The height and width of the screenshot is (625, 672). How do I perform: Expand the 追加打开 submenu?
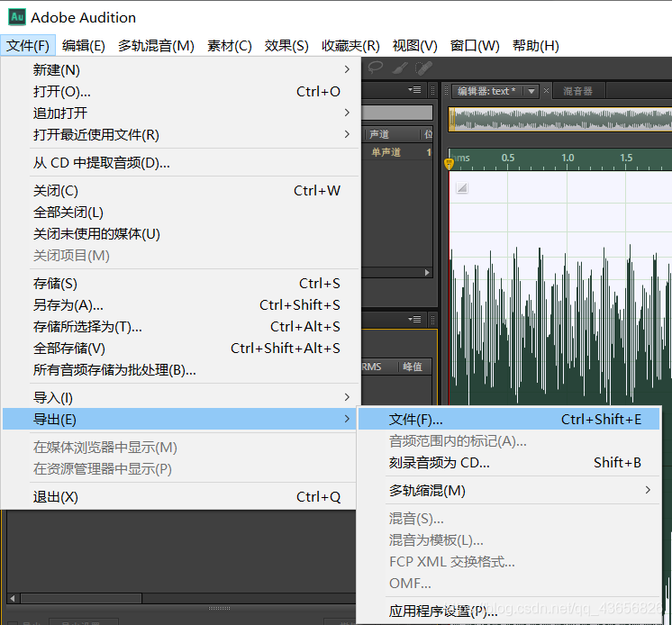[180, 113]
